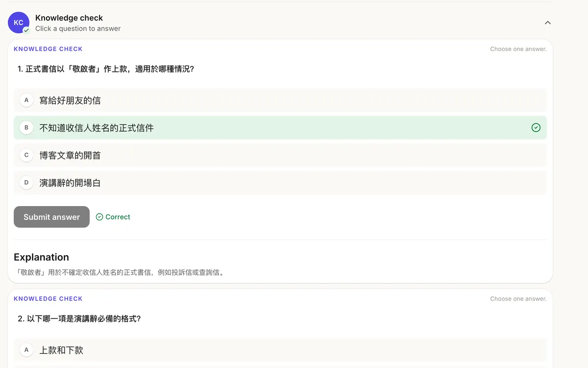The height and width of the screenshot is (368, 588).
Task: Select option A 寫給好朋友的信
Action: point(280,100)
